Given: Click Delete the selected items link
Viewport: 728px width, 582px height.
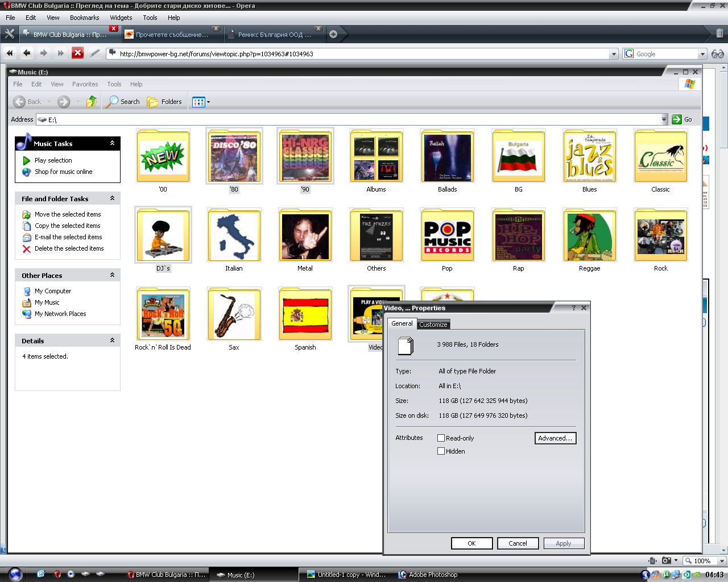Looking at the screenshot, I should pos(69,248).
